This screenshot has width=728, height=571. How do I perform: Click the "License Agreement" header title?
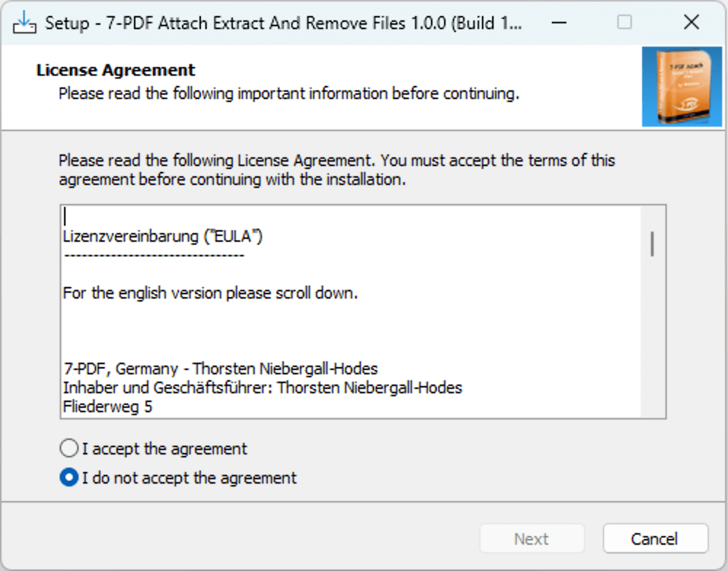(116, 70)
